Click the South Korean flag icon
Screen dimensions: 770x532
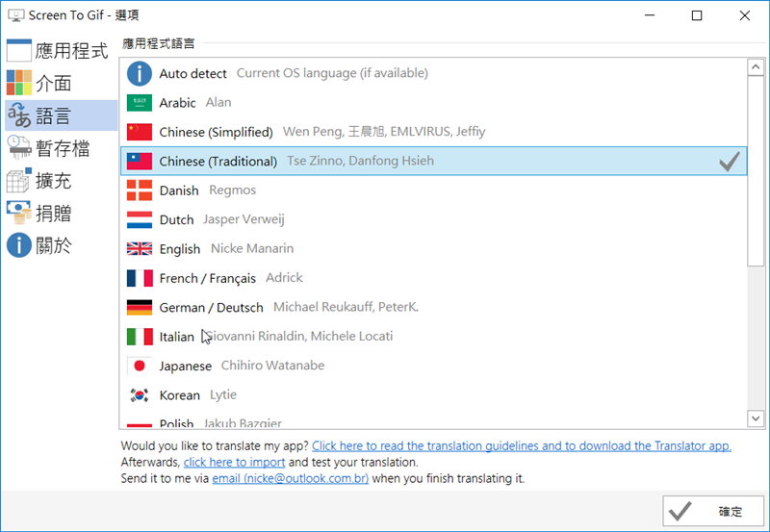click(140, 395)
